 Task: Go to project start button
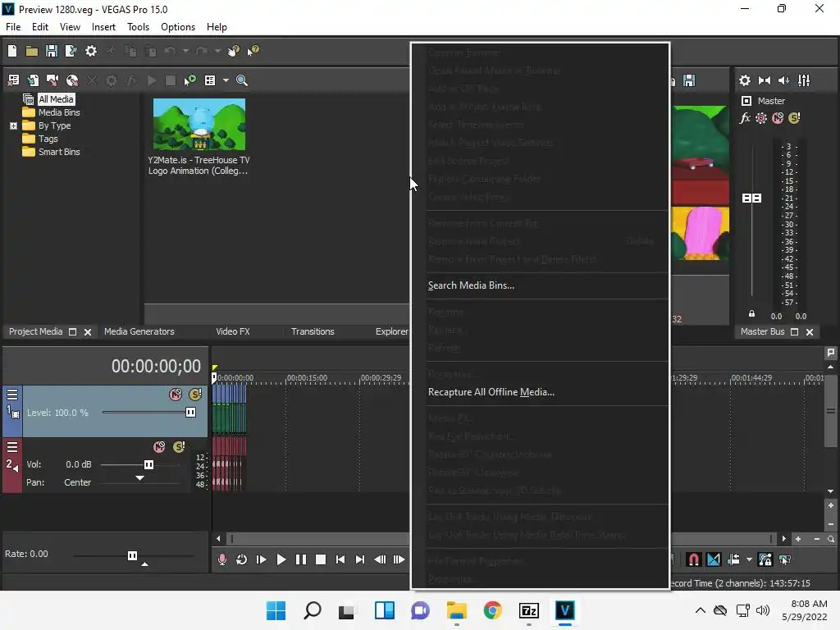340,559
